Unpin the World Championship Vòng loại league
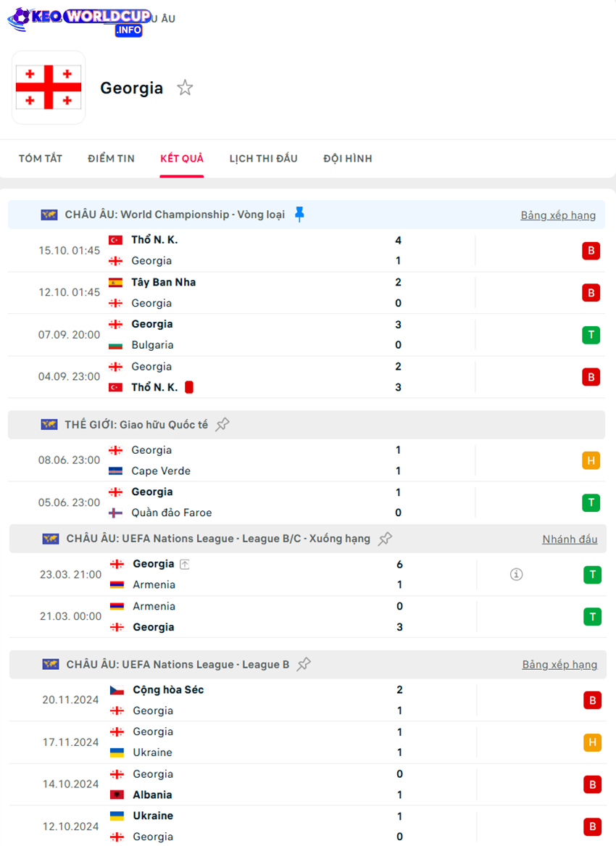This screenshot has width=616, height=846. tap(299, 214)
